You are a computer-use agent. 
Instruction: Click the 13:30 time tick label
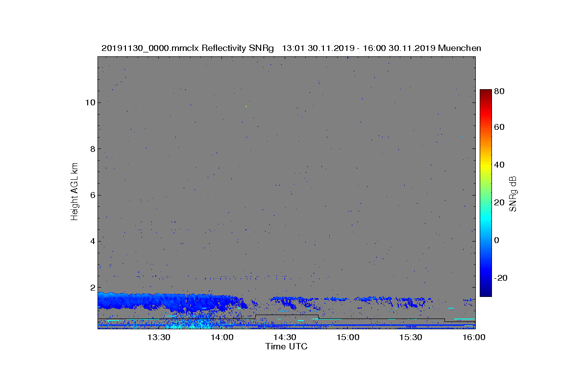tap(159, 337)
